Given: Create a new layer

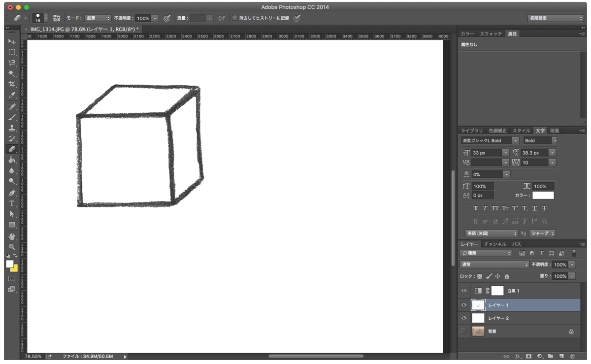Looking at the screenshot, I should coord(561,356).
